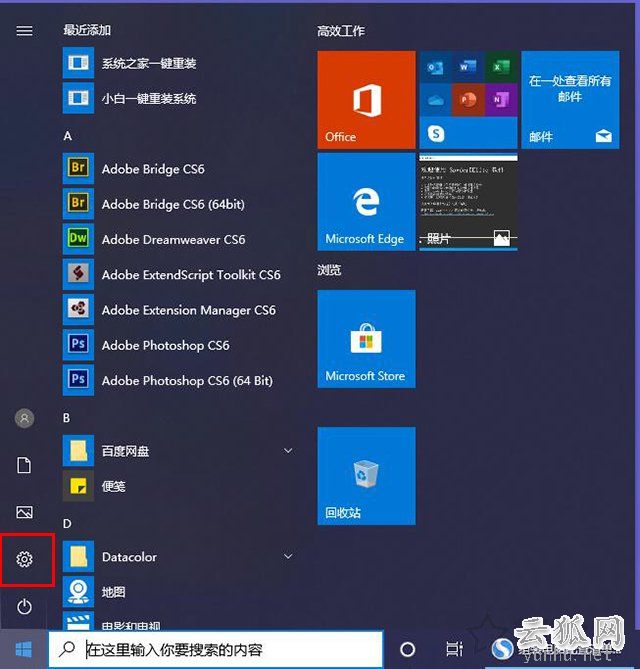Open Adobe Bridge CS6 icon

78,169
